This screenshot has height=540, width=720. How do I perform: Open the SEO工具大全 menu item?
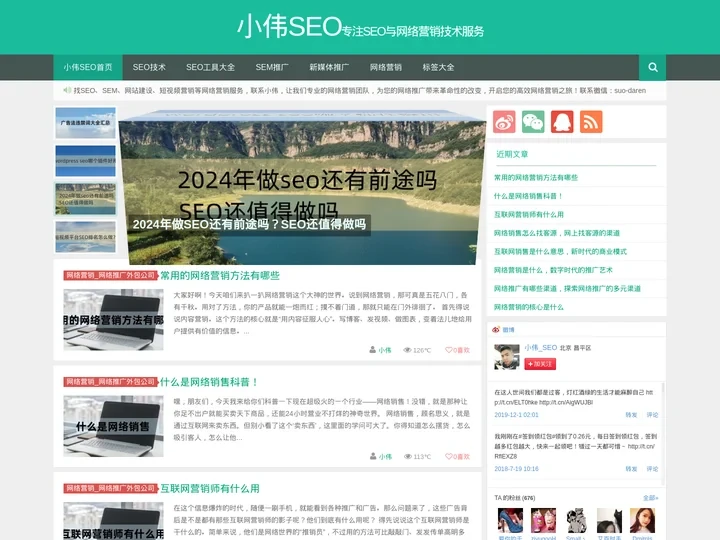tap(210, 68)
